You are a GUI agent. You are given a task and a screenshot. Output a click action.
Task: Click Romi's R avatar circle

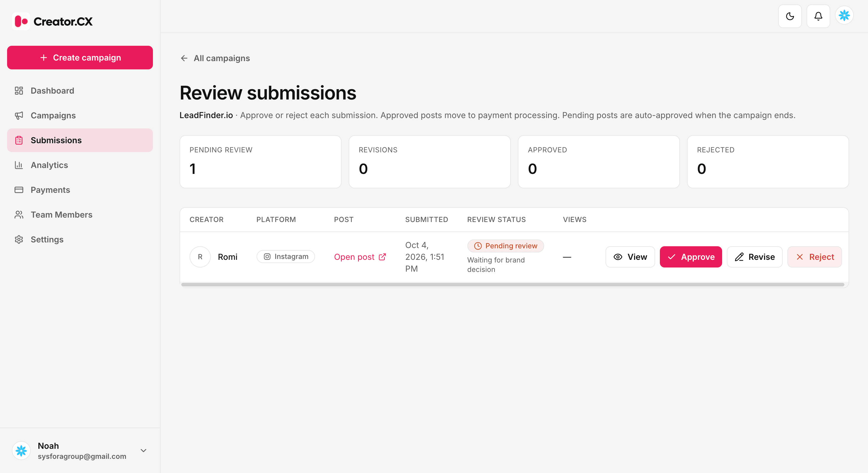(200, 257)
